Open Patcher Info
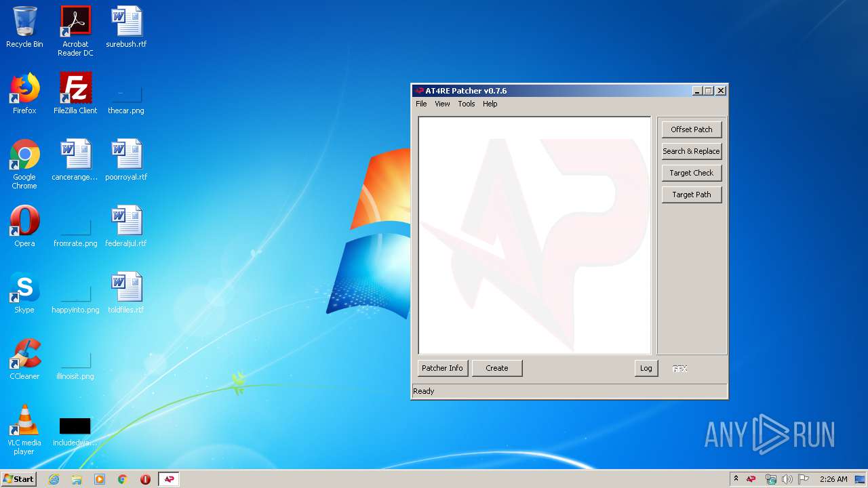 point(443,368)
